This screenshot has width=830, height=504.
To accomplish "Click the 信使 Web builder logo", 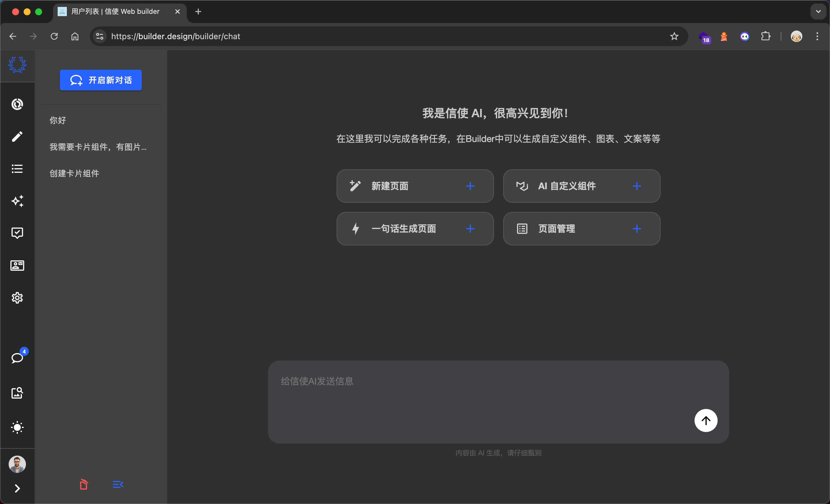I will click(17, 65).
